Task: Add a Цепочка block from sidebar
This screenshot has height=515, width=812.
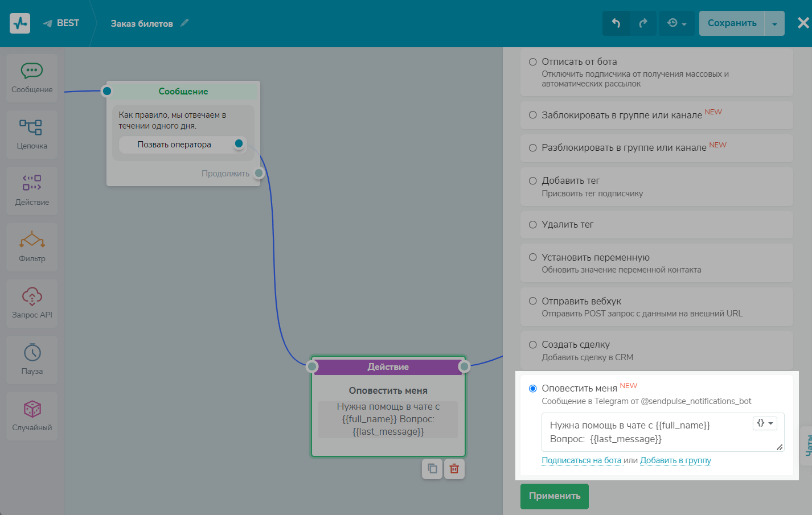Action: click(x=32, y=134)
